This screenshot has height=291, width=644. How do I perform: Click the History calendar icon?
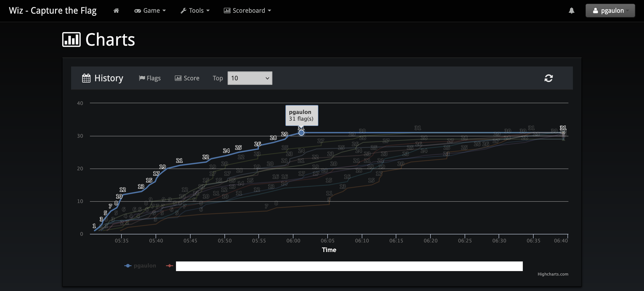click(86, 78)
